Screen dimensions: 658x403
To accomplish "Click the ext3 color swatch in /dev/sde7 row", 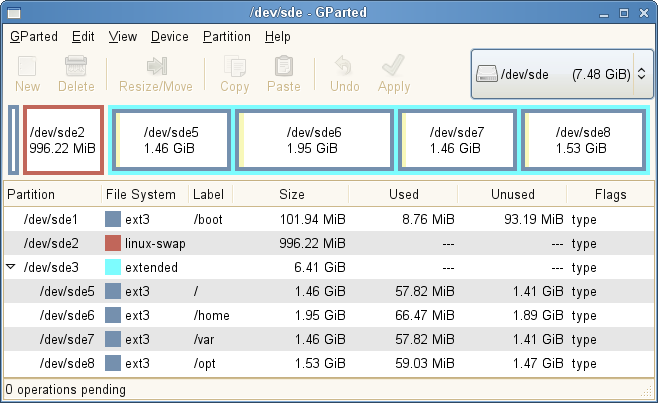I will (113, 339).
